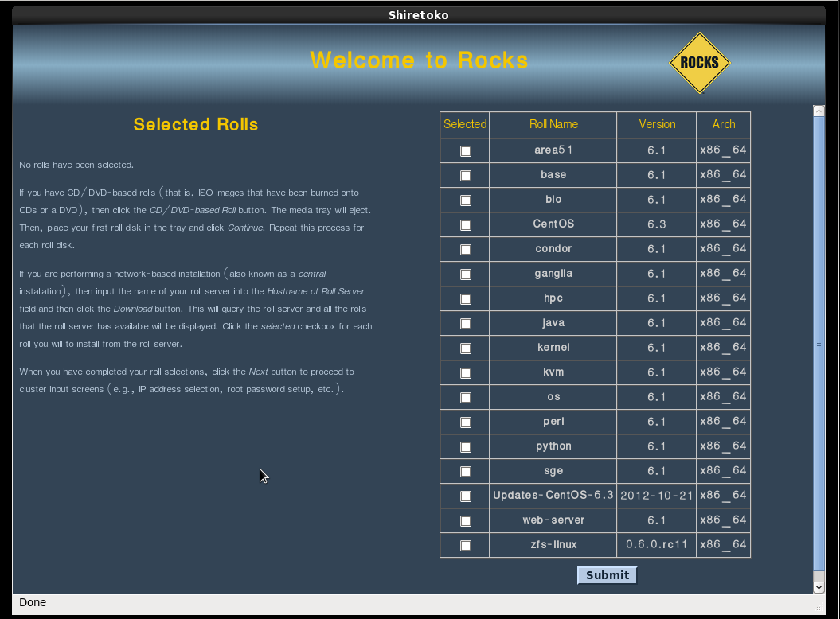Click the Selected Rolls heading
The height and width of the screenshot is (619, 840).
[196, 124]
